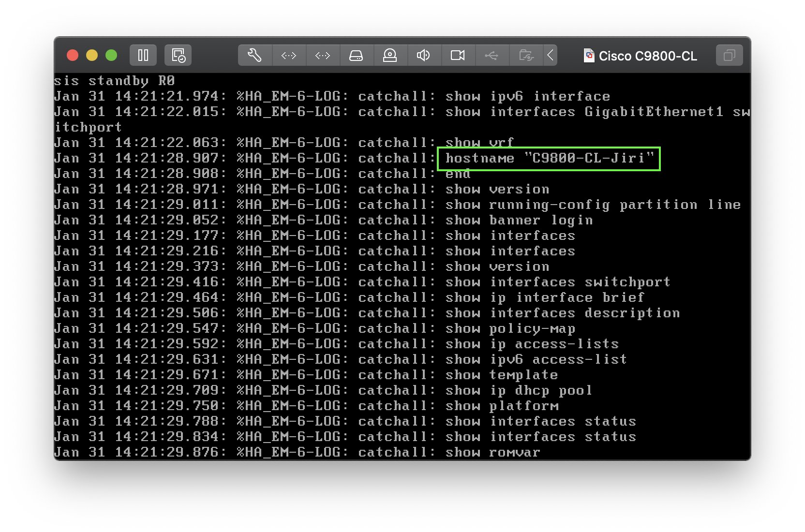Open virtual machine settings wrench

255,55
